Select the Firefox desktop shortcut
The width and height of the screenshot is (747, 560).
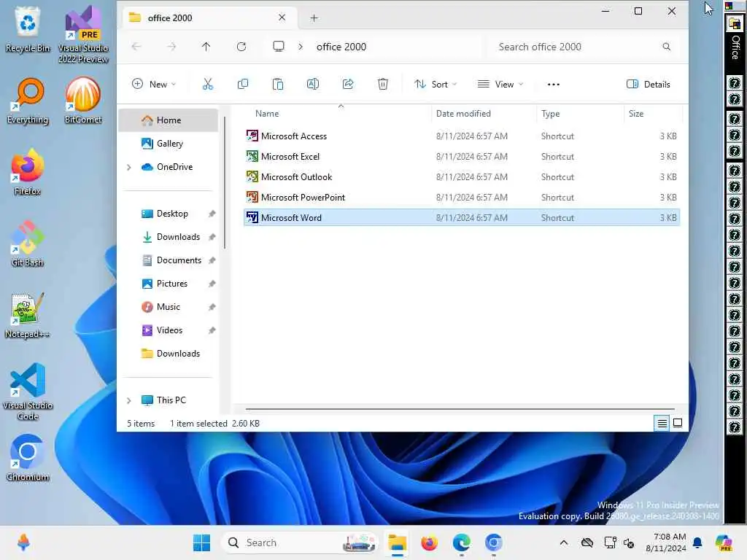point(28,172)
